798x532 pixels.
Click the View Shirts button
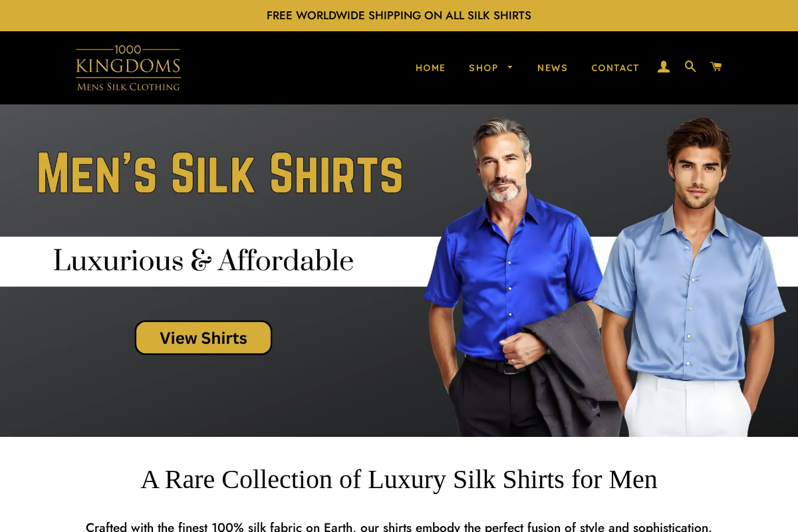click(x=203, y=338)
